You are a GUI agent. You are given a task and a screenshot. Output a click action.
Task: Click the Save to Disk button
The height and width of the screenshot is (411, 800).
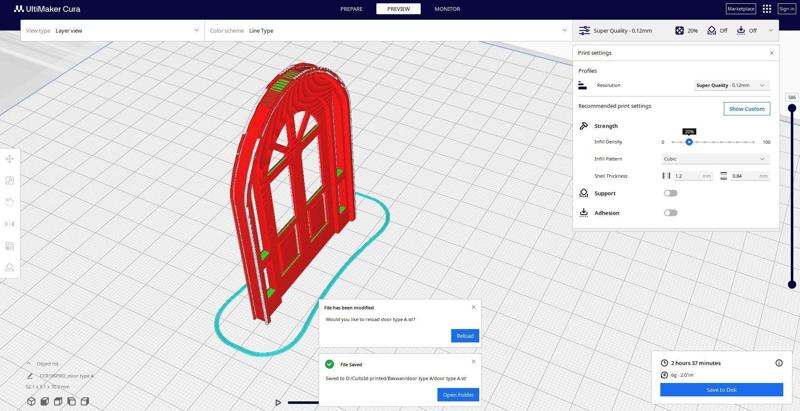click(721, 390)
